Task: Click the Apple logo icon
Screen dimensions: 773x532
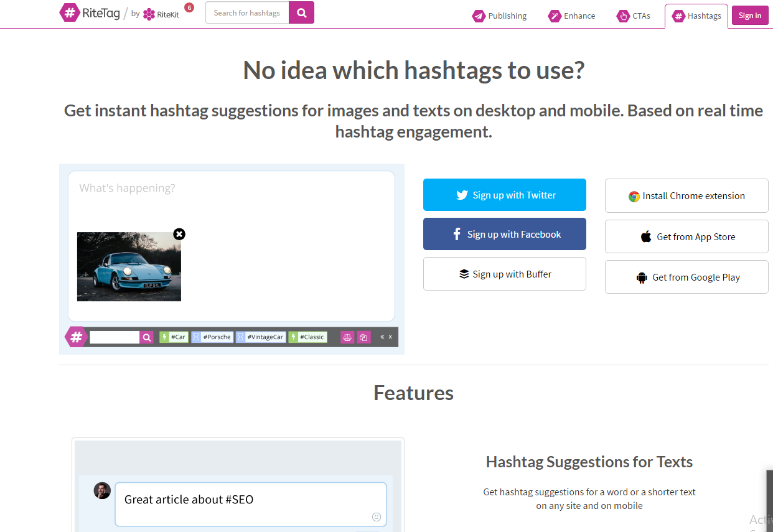Action: click(x=646, y=236)
